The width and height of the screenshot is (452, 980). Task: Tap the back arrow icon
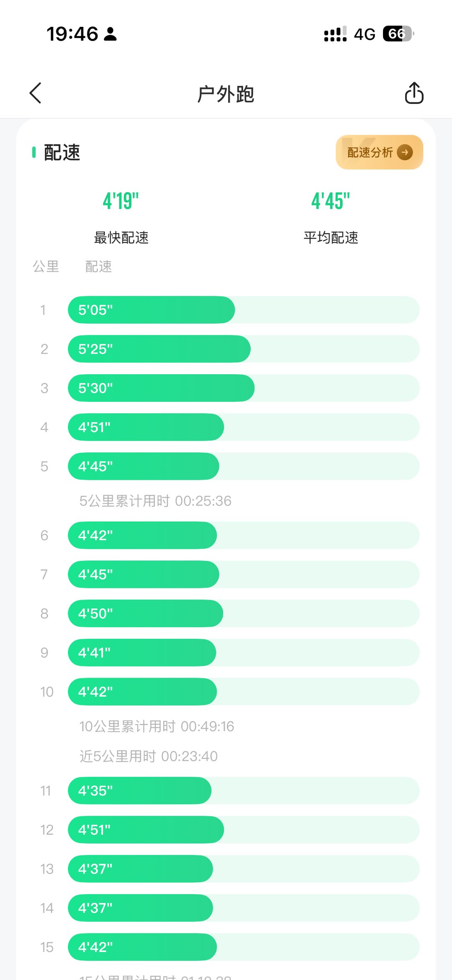tap(36, 93)
